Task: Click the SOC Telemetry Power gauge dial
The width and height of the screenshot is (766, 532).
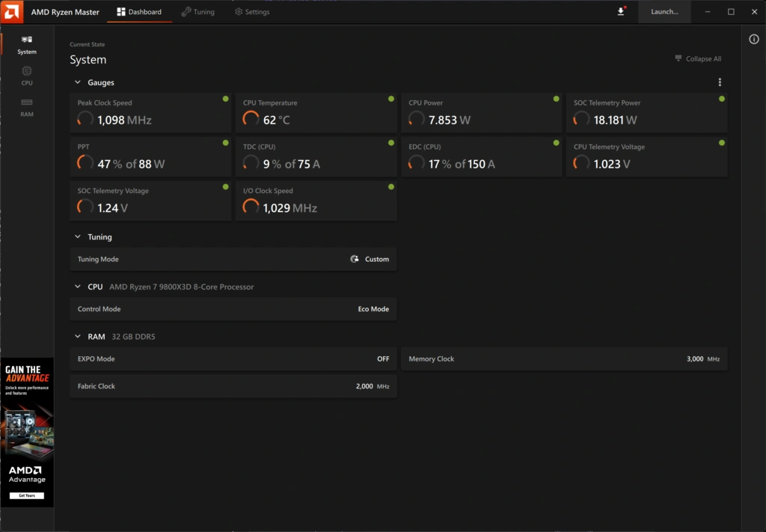Action: [581, 119]
